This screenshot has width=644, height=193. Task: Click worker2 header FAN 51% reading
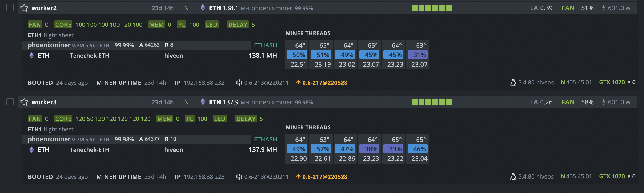pyautogui.click(x=577, y=8)
